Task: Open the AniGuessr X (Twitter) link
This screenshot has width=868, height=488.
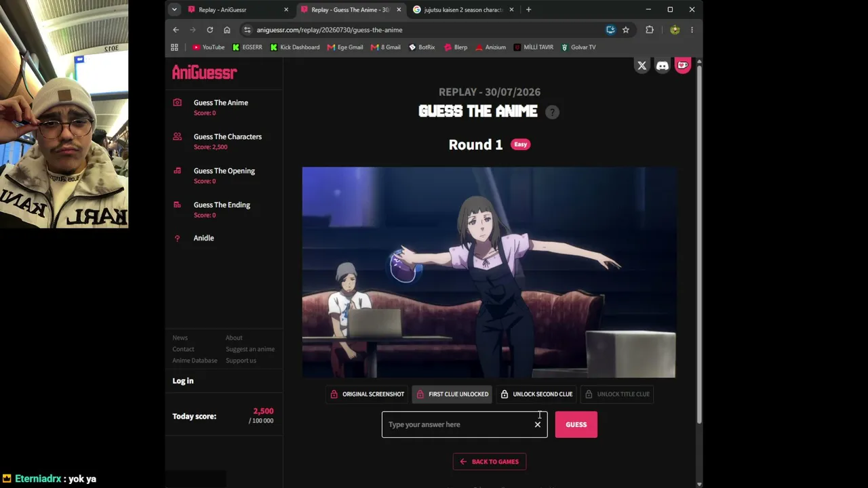Action: (x=642, y=66)
